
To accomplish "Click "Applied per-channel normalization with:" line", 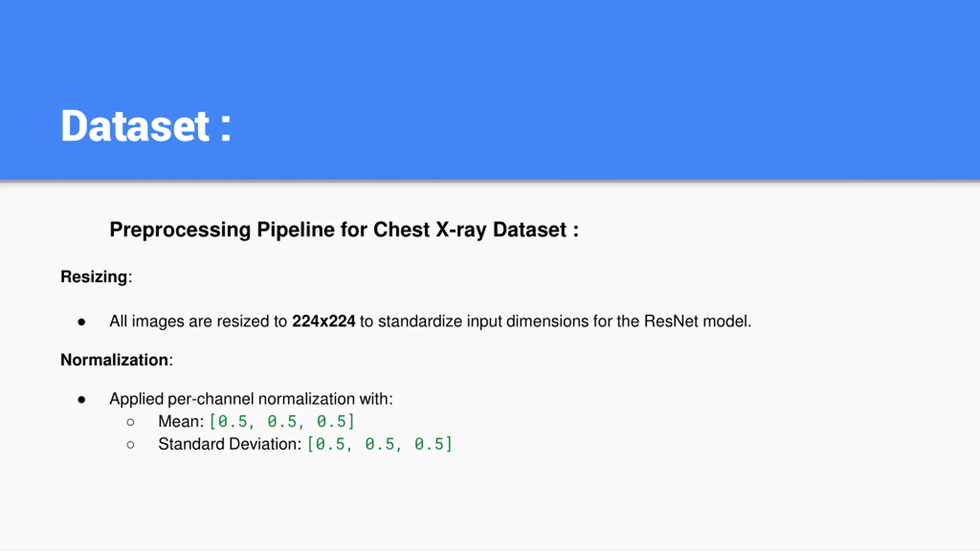I will (251, 399).
